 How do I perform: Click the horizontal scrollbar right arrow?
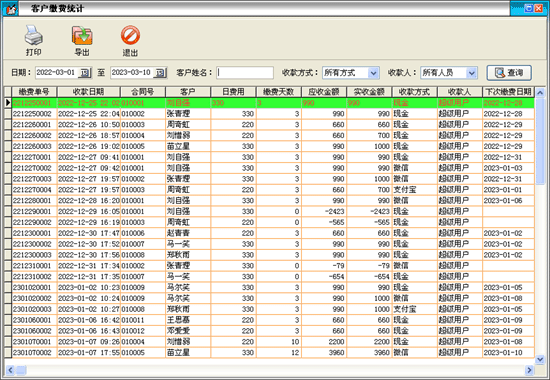529,370
